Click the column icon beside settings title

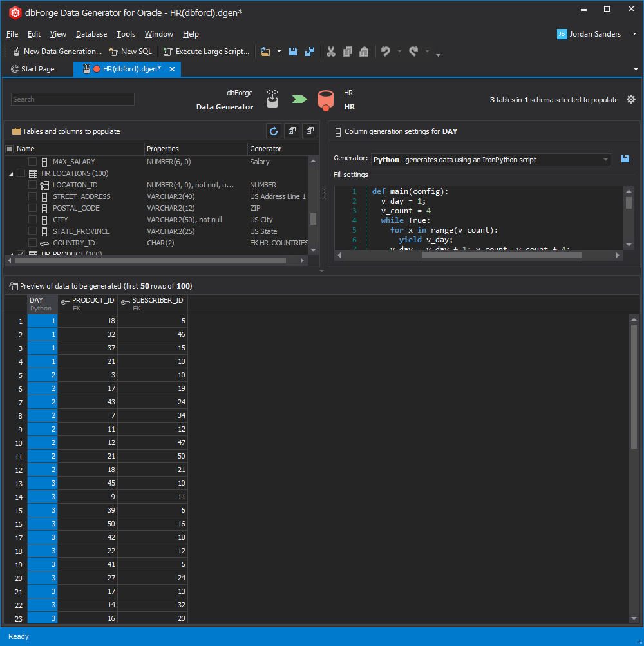[338, 132]
